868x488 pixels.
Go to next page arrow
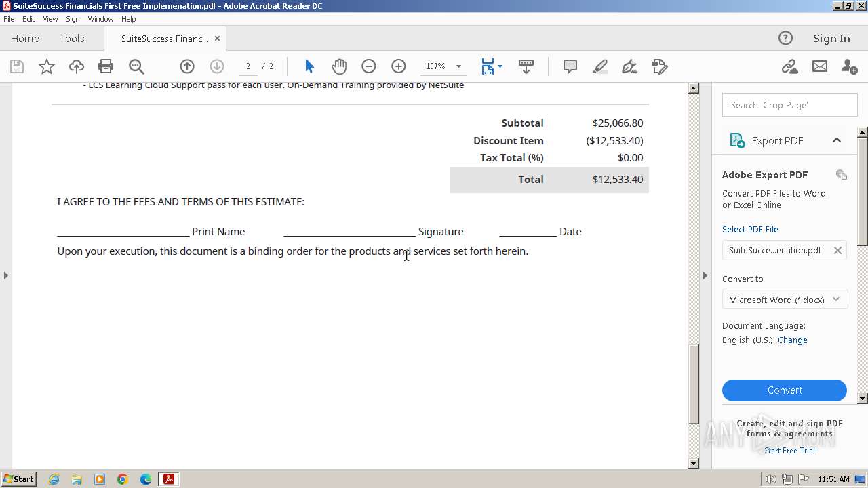pos(217,66)
